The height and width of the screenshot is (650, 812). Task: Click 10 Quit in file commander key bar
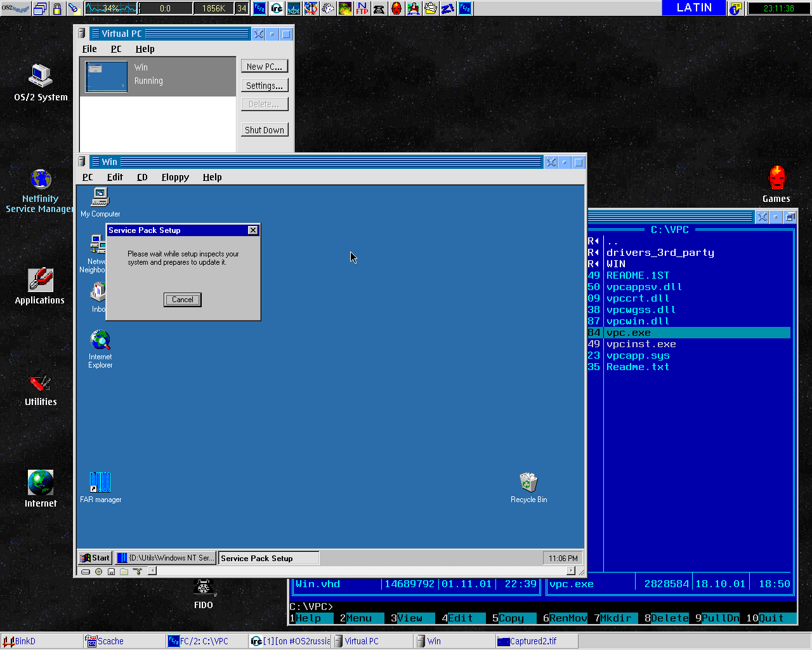pos(771,618)
